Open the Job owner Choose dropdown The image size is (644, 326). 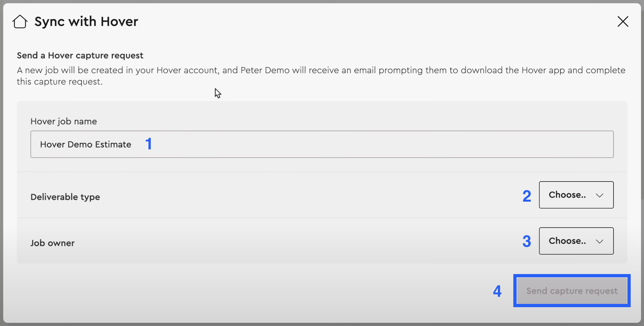click(x=576, y=241)
